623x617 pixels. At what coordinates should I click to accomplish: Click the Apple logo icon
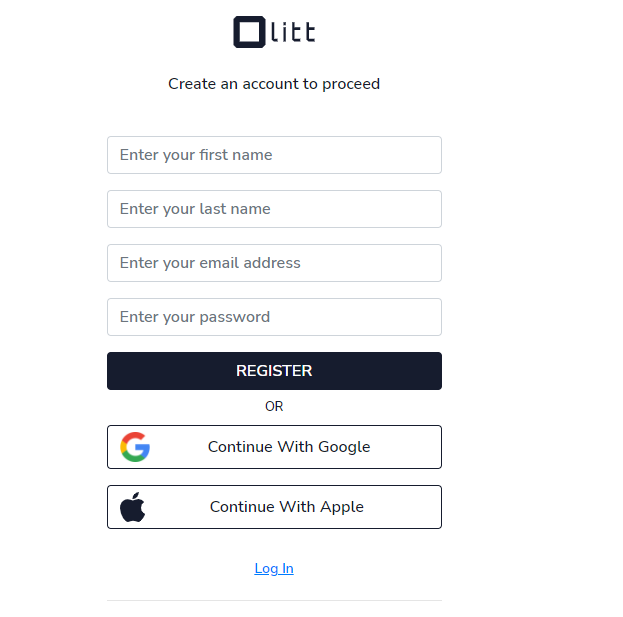(x=133, y=507)
